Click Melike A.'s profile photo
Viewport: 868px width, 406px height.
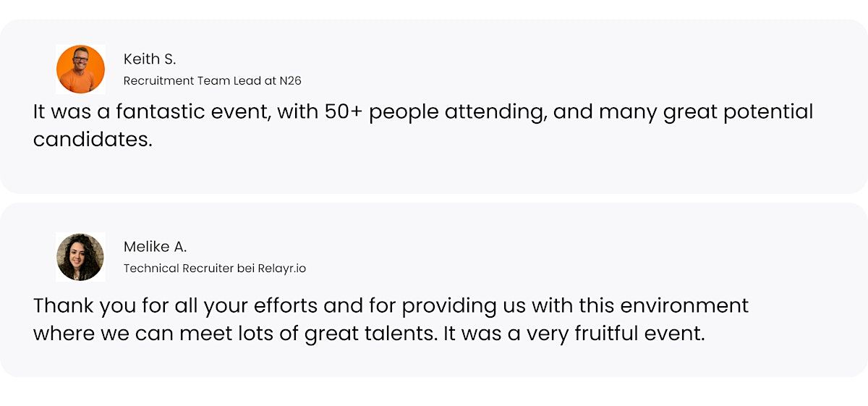[x=80, y=257]
